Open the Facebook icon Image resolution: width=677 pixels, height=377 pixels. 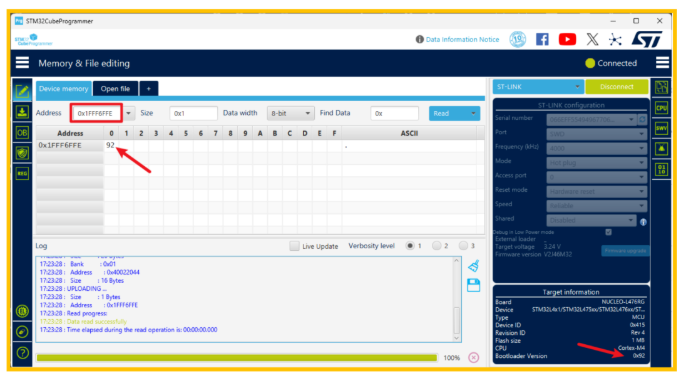542,40
